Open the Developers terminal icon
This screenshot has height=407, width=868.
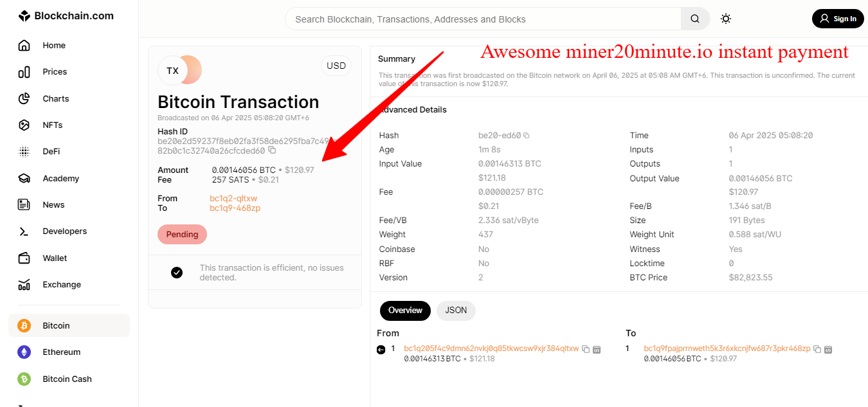(24, 231)
